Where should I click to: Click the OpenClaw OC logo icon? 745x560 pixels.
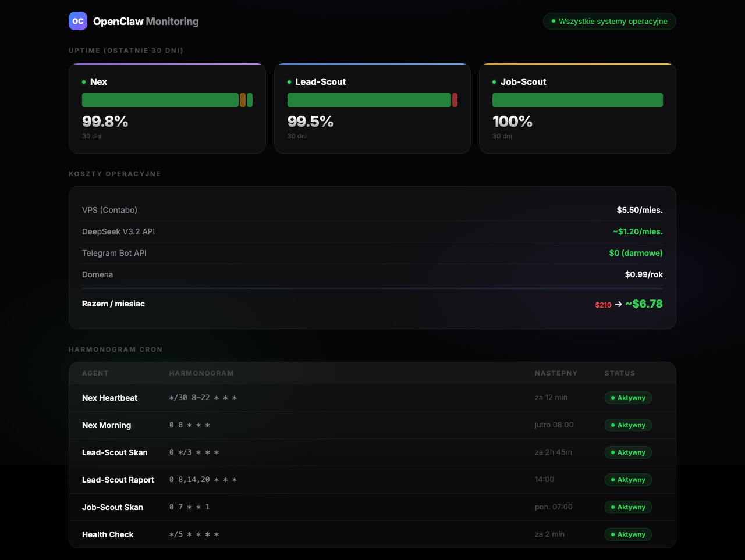pos(78,21)
